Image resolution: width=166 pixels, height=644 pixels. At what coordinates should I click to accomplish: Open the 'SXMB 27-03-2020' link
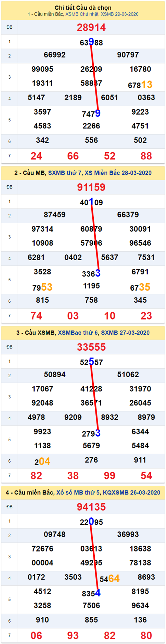[125, 333]
